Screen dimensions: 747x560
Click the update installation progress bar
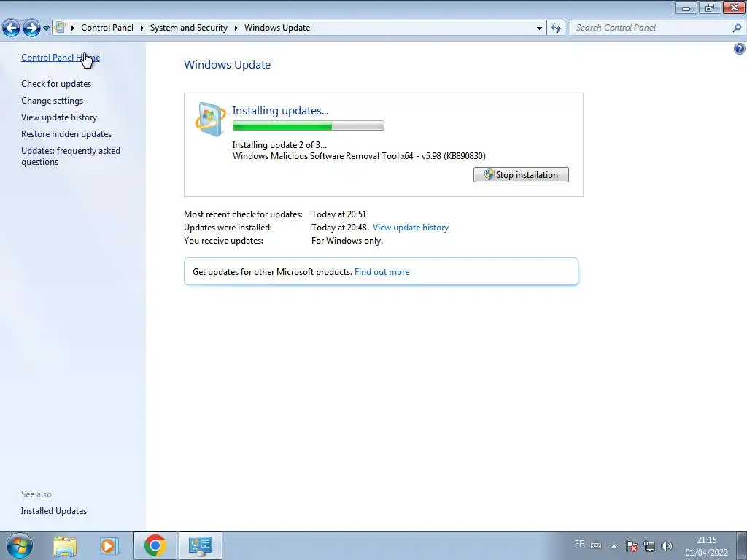point(309,125)
